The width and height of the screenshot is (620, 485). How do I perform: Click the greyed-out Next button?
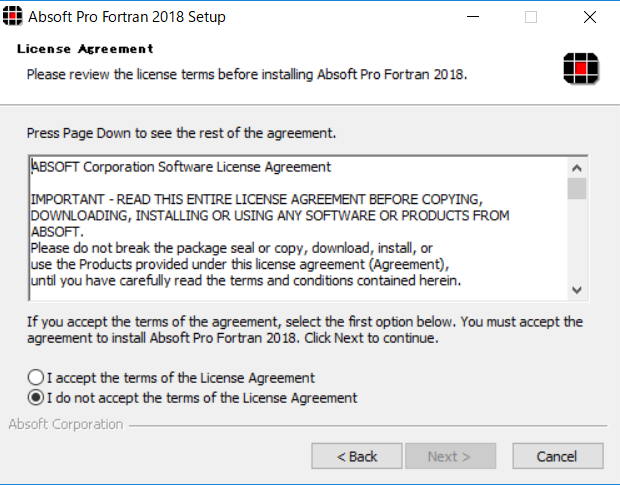[x=450, y=456]
